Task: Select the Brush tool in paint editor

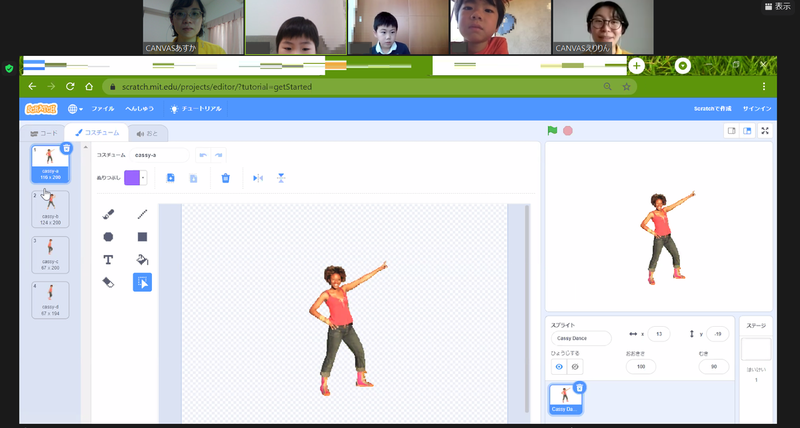Action: point(109,214)
